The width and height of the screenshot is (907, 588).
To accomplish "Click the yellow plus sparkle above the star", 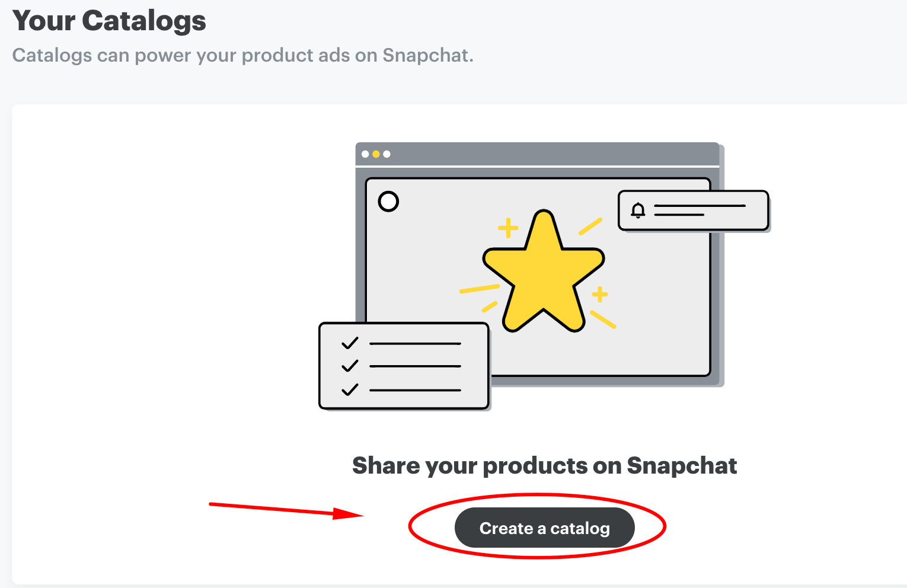I will point(507,228).
